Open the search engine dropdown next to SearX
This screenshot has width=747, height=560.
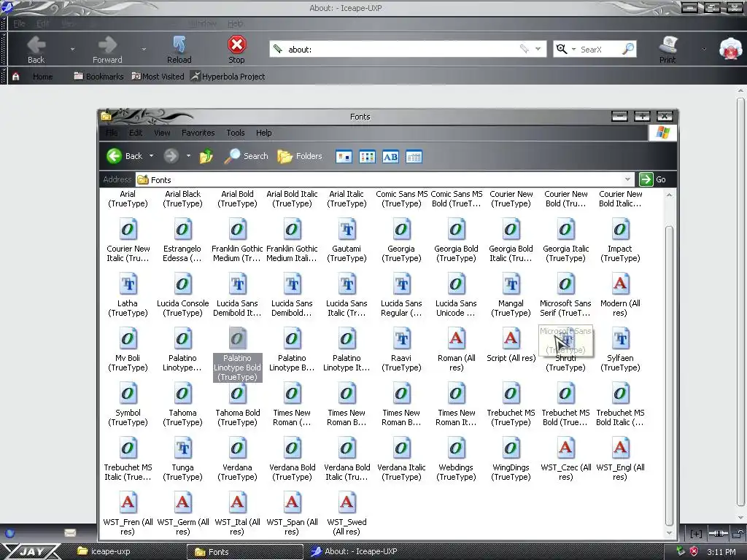pos(573,49)
